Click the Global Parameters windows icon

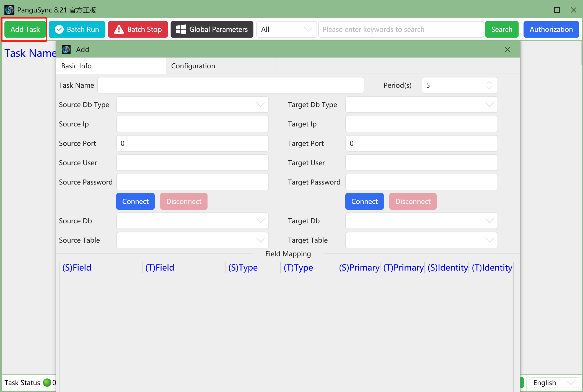pos(181,29)
